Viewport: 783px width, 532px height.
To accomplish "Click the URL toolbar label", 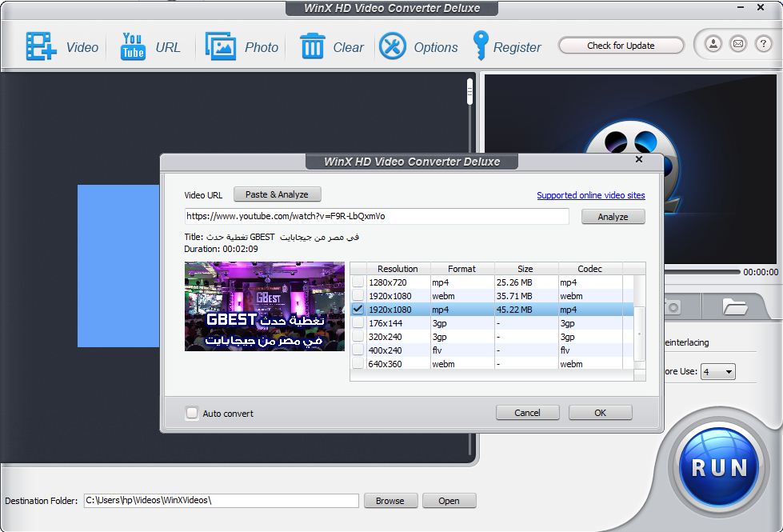I will (168, 47).
